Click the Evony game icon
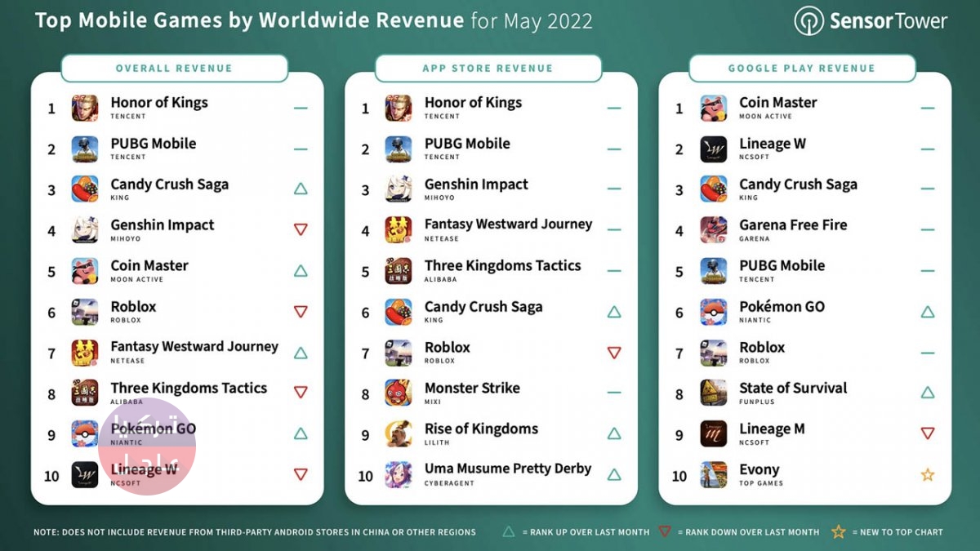The width and height of the screenshot is (980, 551). 713,474
